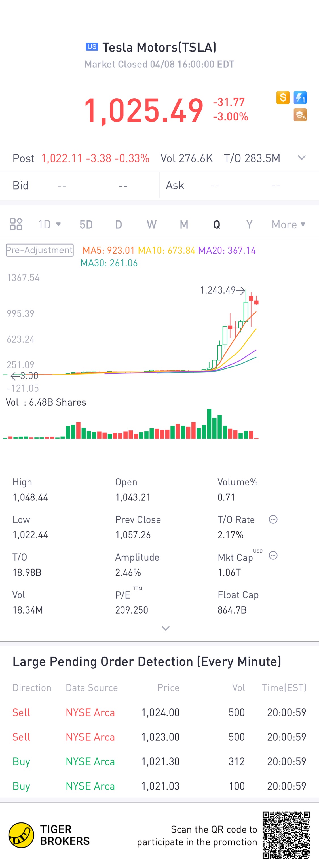Tap the MA30: 261.06 indicator label
Image resolution: width=319 pixels, height=868 pixels.
(109, 263)
